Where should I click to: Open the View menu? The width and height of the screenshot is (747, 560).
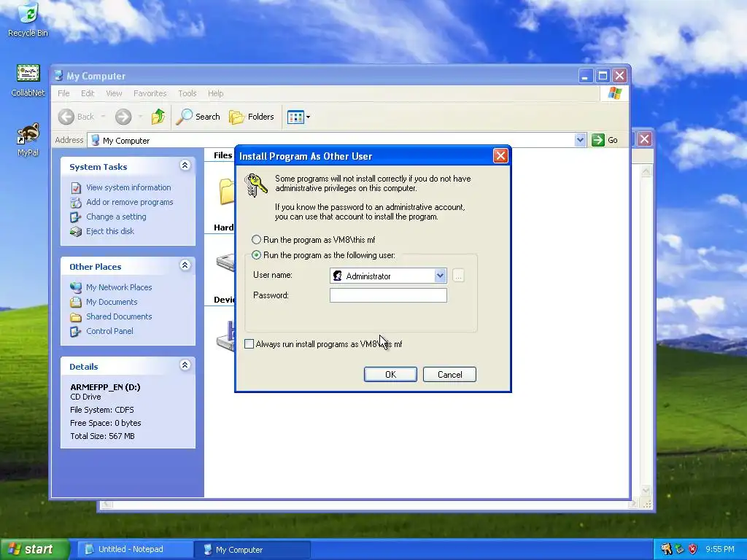[x=114, y=93]
